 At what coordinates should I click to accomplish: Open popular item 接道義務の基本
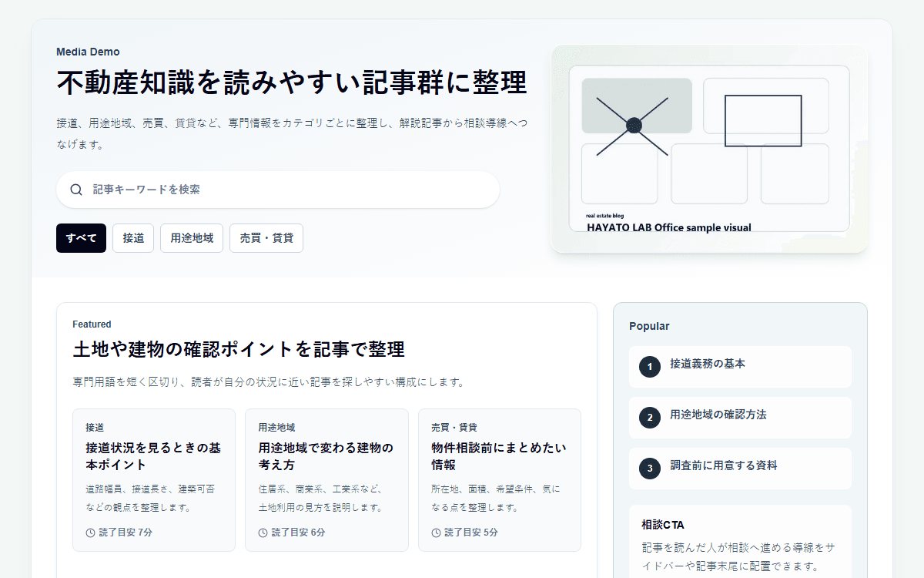pos(740,367)
